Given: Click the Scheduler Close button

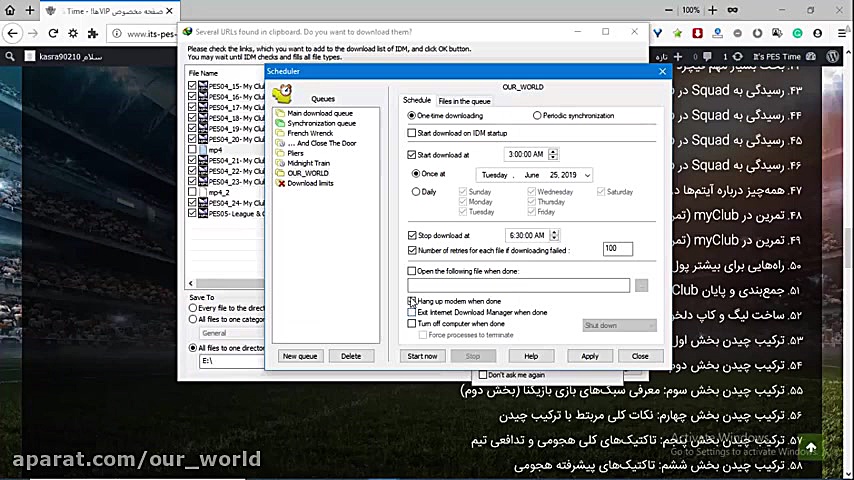Looking at the screenshot, I should click(640, 356).
